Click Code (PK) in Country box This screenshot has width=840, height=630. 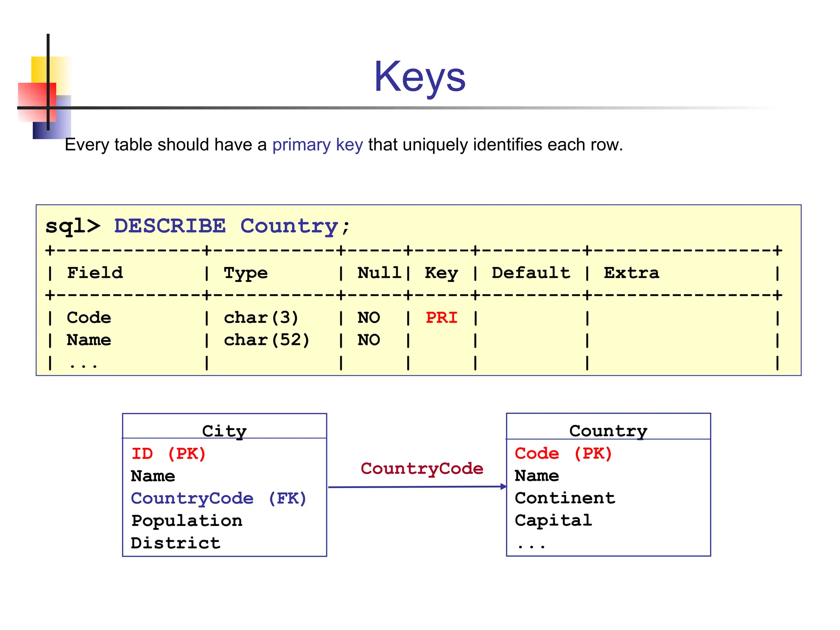(x=564, y=453)
